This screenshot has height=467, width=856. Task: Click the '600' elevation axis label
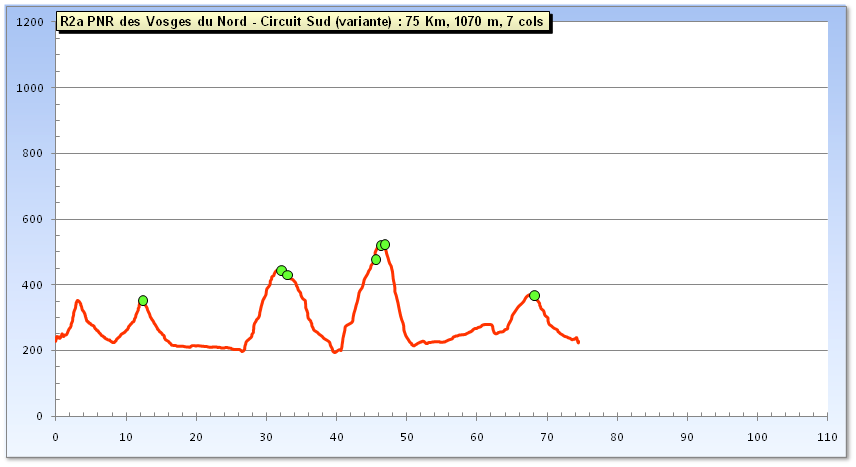tap(33, 219)
